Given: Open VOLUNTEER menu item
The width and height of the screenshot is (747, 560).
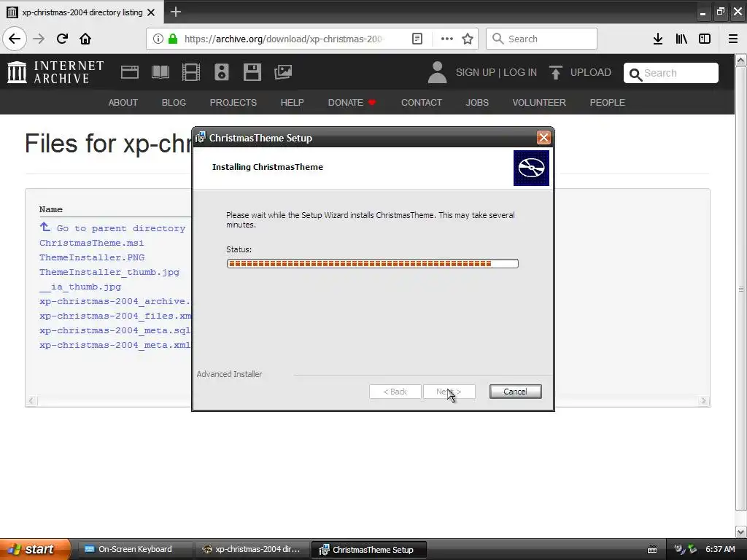Looking at the screenshot, I should (x=539, y=102).
